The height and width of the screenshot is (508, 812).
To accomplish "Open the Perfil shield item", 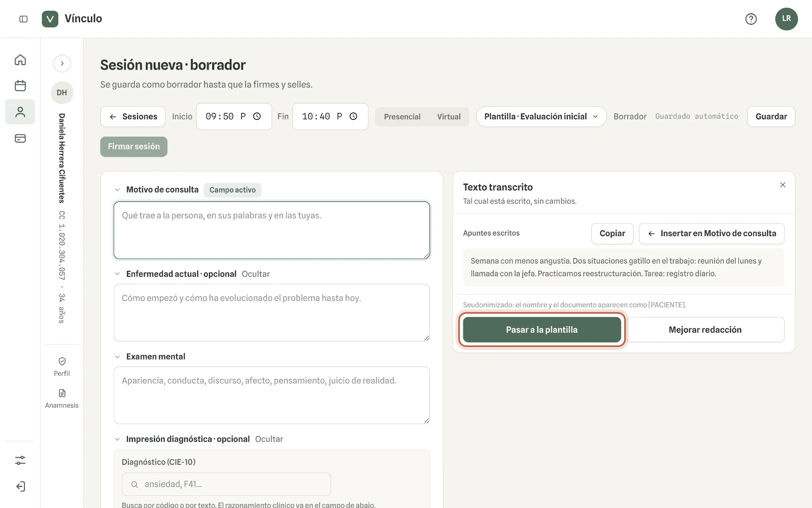I will 62,366.
